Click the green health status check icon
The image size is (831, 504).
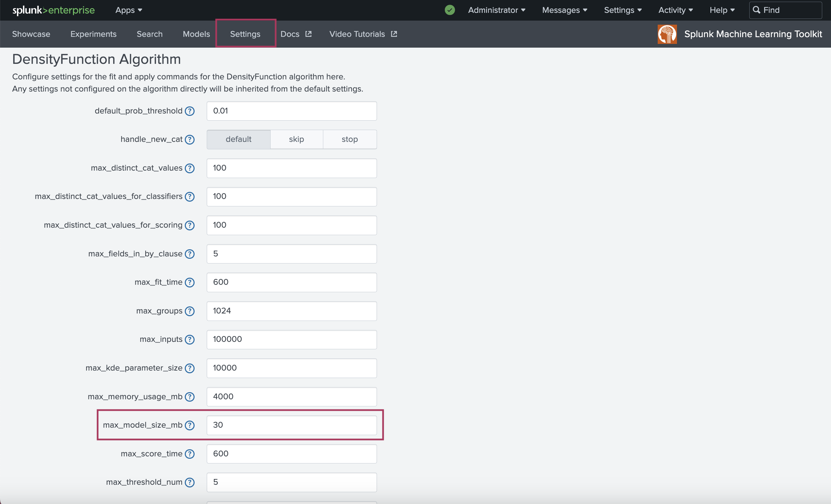pos(450,10)
